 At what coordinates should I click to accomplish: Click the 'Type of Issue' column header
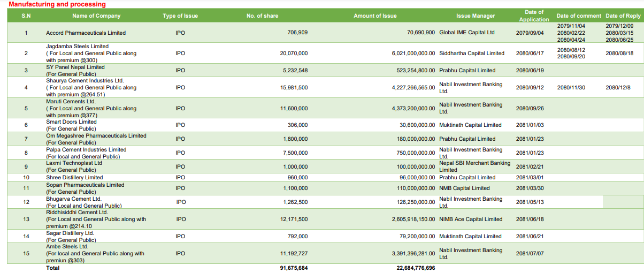coord(180,16)
